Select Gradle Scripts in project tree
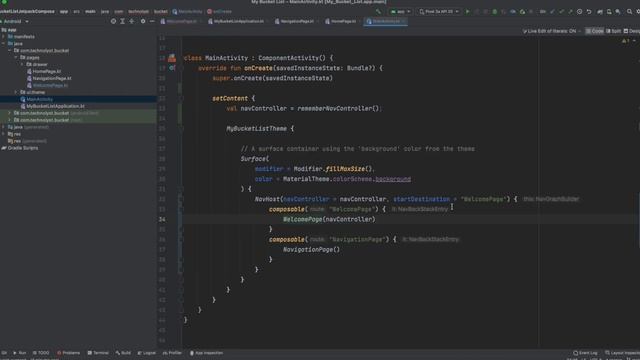Screen dimensions: 640x360 click(22, 148)
